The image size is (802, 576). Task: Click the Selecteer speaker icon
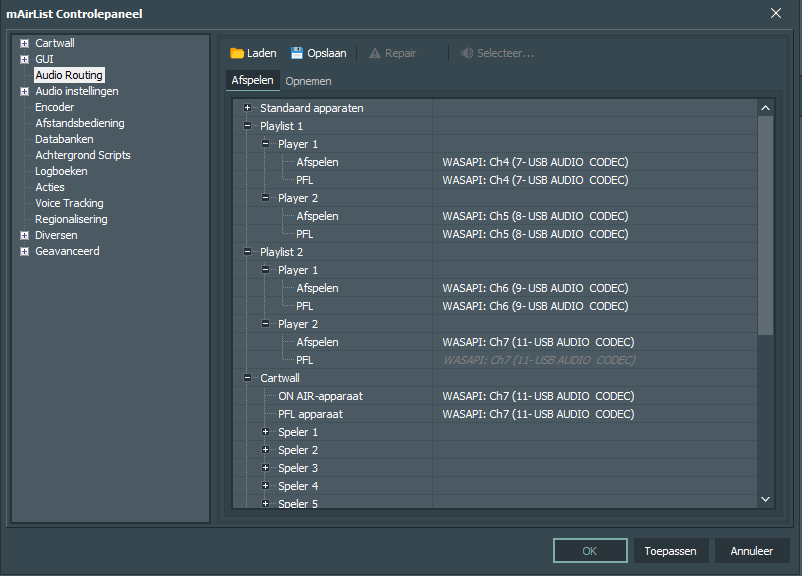(x=466, y=53)
